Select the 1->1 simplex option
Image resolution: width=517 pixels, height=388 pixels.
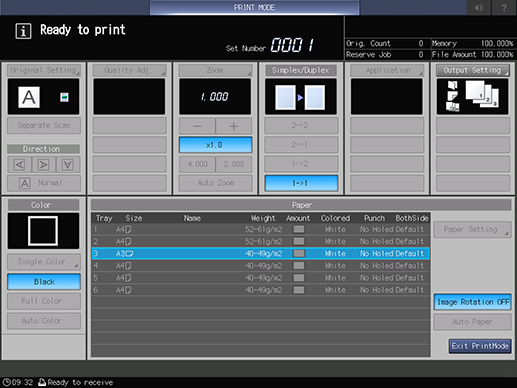point(301,183)
